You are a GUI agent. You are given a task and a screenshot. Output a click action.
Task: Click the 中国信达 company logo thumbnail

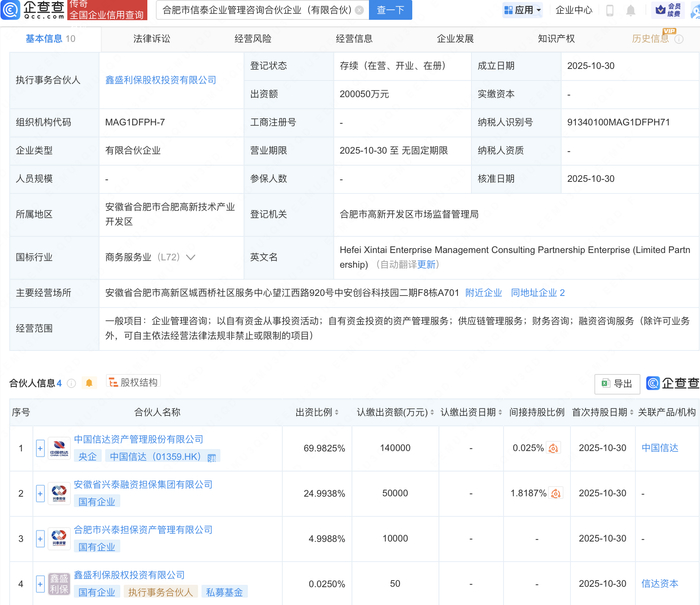pos(58,447)
